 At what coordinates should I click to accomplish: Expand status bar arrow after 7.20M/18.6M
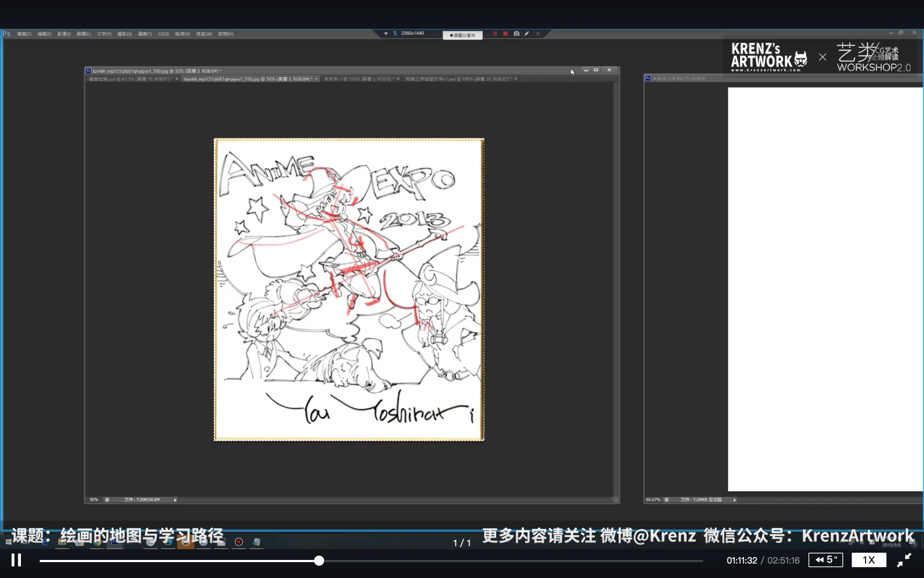point(175,500)
